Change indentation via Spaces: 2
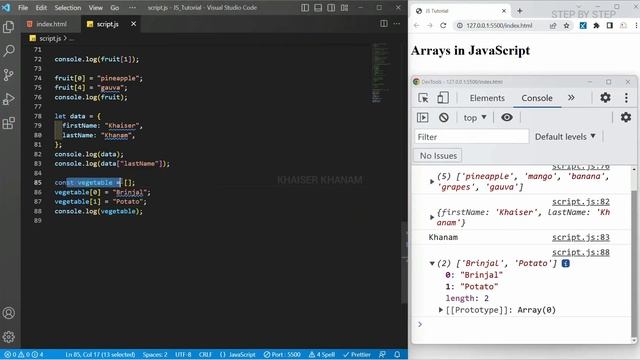640x360 pixels. pyautogui.click(x=155, y=354)
